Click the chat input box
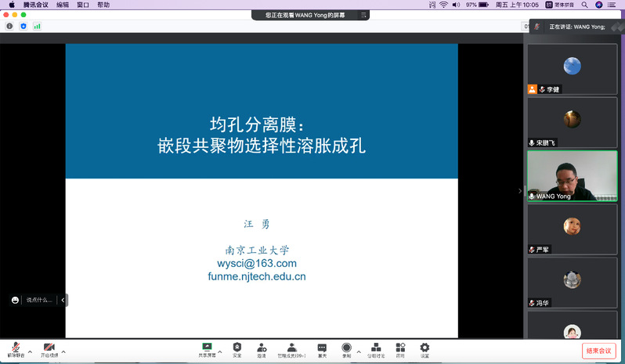This screenshot has height=364, width=625. point(40,300)
